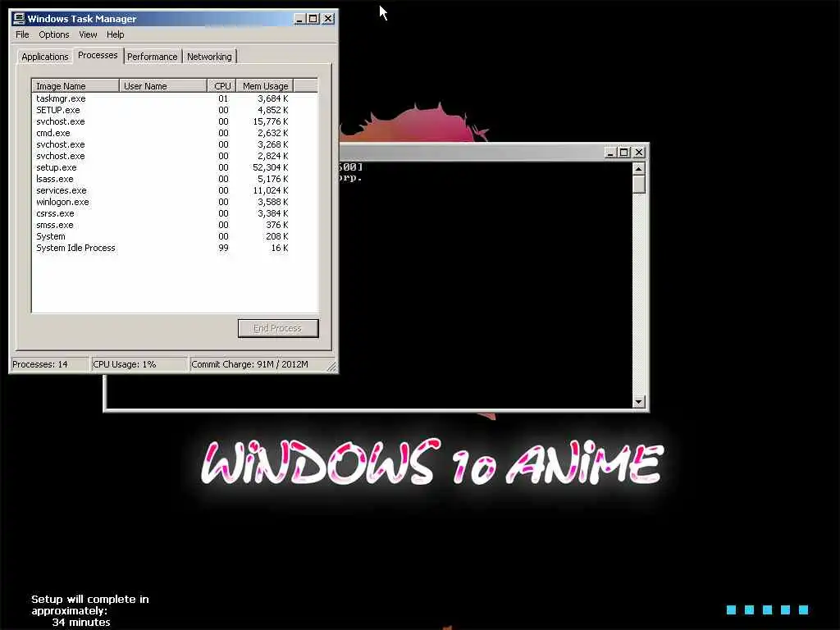The width and height of the screenshot is (840, 630).
Task: Open the Options menu
Action: pyautogui.click(x=53, y=34)
